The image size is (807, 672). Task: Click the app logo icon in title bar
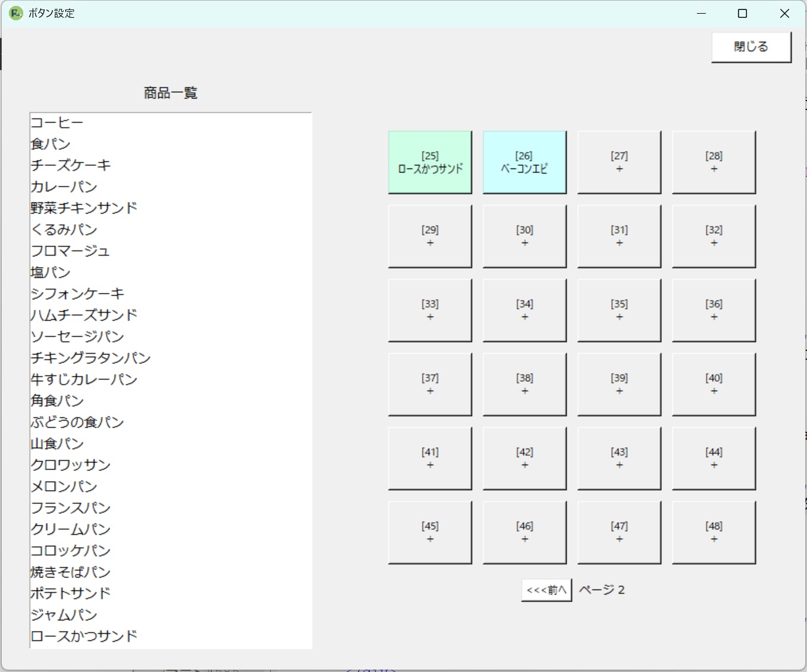(15, 12)
